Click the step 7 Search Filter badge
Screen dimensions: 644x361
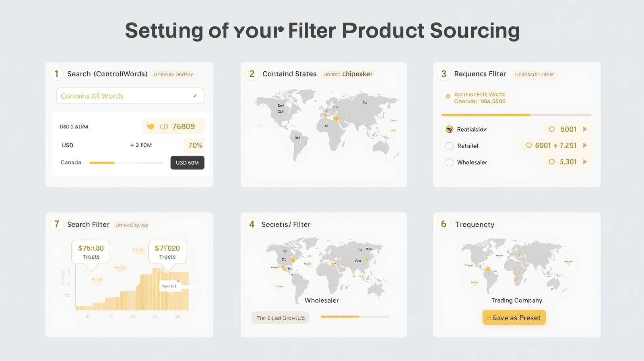[56, 224]
